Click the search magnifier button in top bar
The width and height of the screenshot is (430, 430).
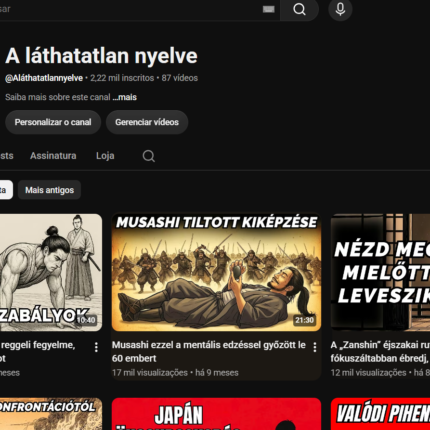[299, 9]
